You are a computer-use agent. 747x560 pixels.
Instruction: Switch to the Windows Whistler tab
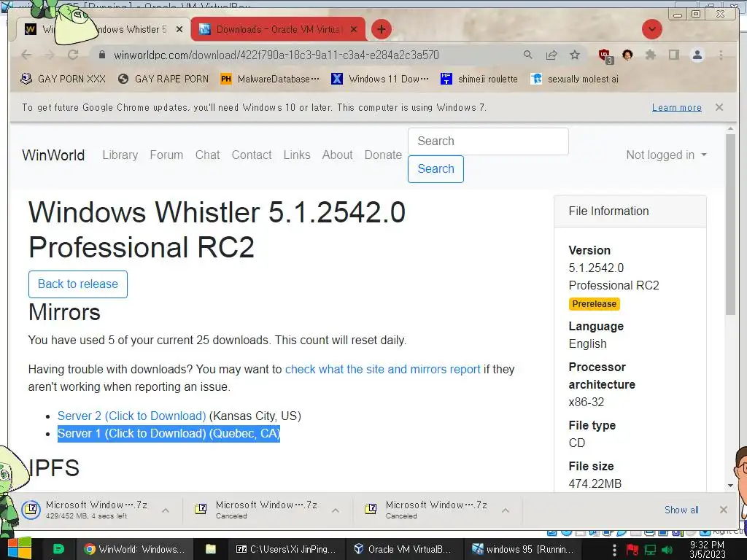(105, 29)
